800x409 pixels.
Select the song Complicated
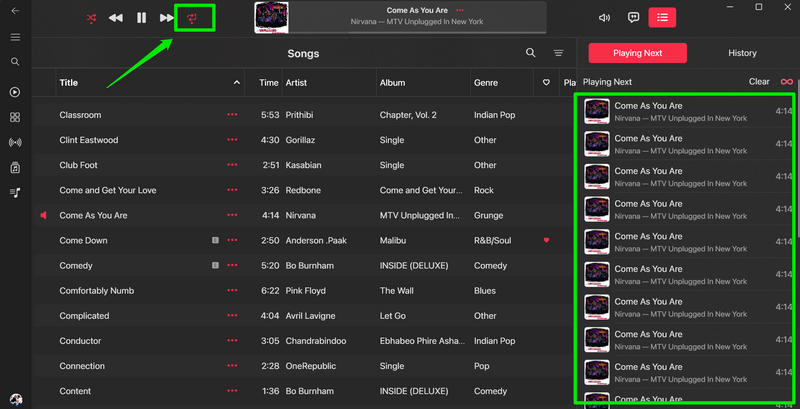click(x=84, y=316)
